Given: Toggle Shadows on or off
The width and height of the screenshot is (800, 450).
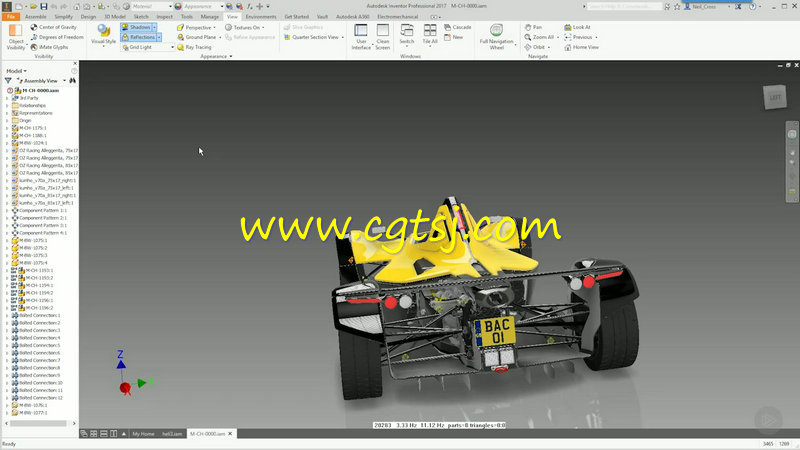Looking at the screenshot, I should pos(136,27).
